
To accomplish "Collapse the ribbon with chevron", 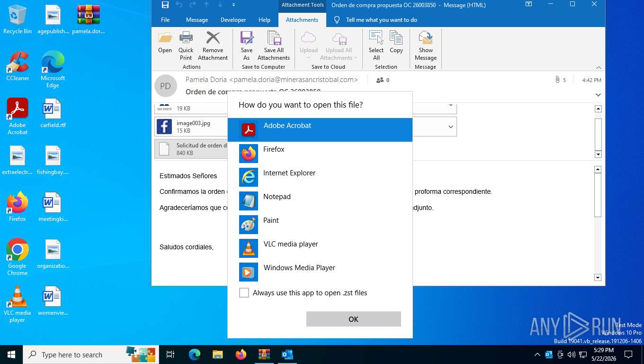I will [599, 67].
